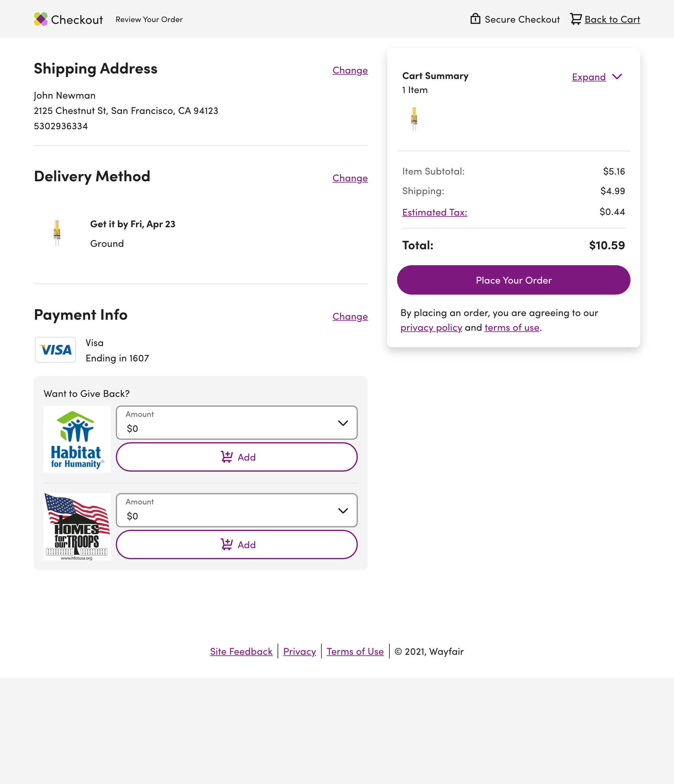
Task: Click the Visa card icon
Action: (55, 350)
